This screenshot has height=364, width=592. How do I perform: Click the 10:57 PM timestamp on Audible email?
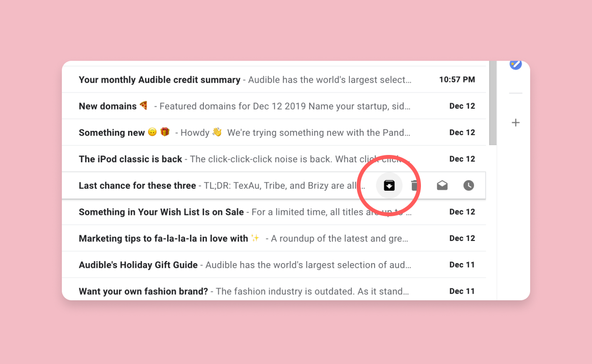click(457, 80)
